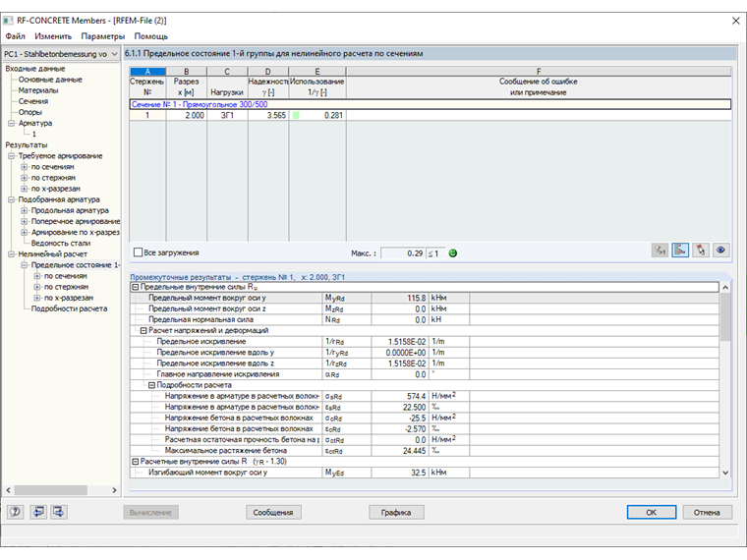
Task: Click the green status indicator beside Макс. value
Action: pyautogui.click(x=453, y=253)
